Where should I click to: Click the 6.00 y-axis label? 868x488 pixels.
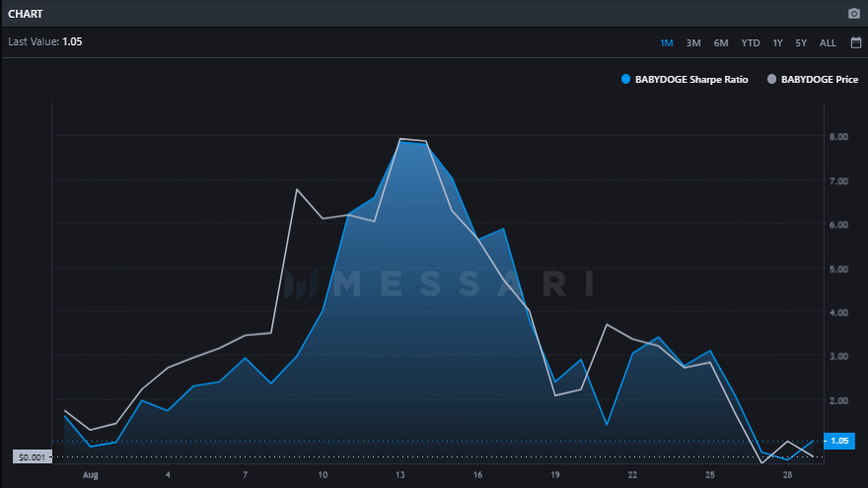point(838,225)
